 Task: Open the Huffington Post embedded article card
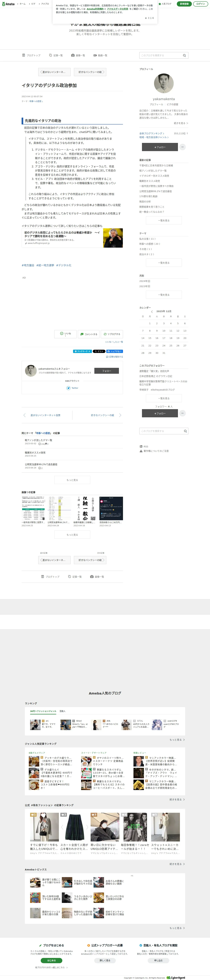[x=72, y=238]
